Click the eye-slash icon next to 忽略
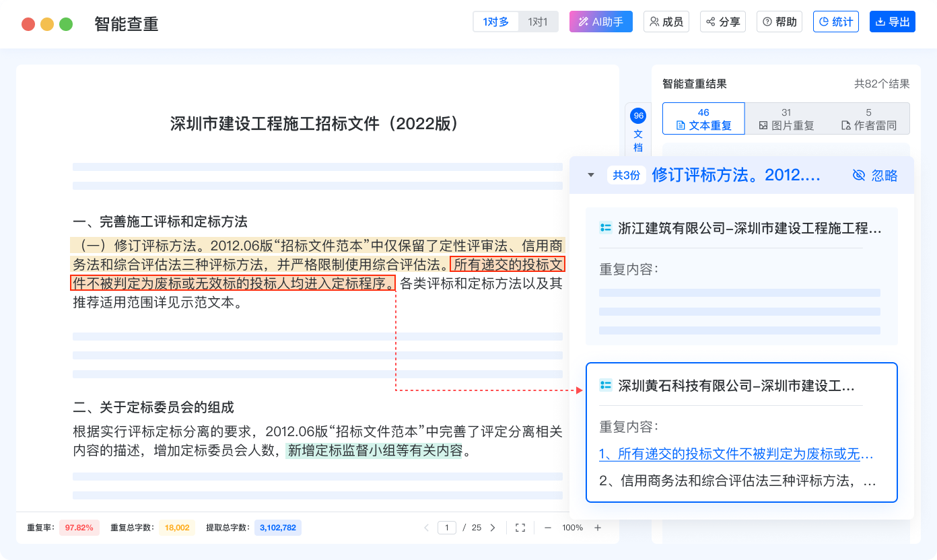Viewport: 937px width, 560px height. [x=858, y=175]
